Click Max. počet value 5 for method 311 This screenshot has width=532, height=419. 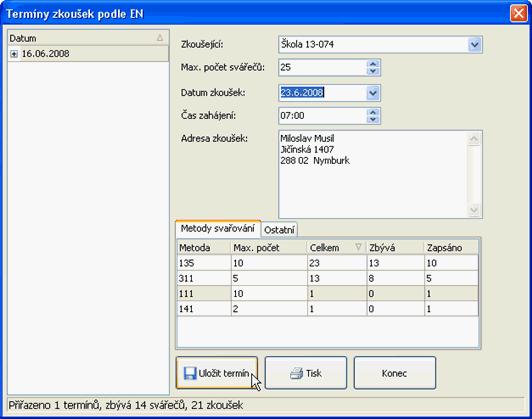(x=269, y=278)
